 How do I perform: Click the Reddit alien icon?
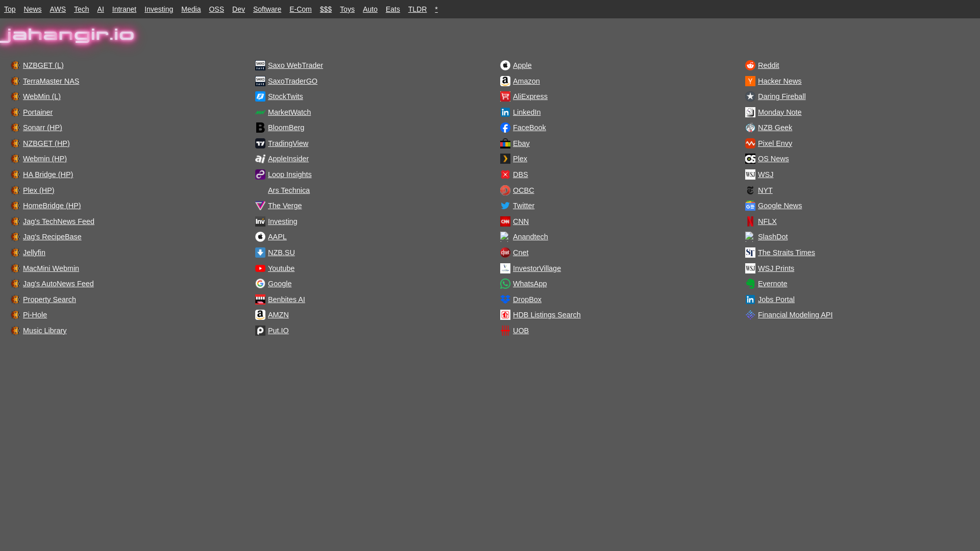click(750, 65)
